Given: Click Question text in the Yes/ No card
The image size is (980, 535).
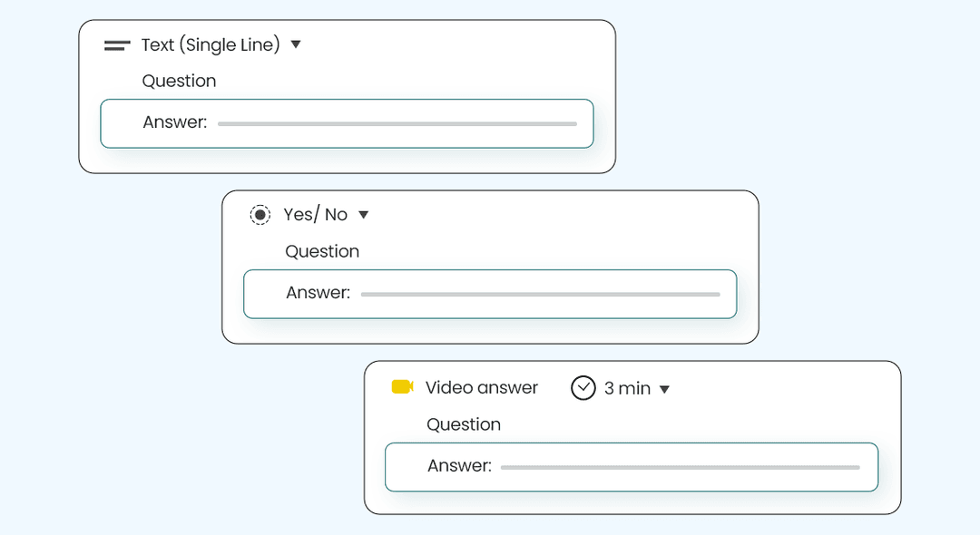Looking at the screenshot, I should click(322, 251).
